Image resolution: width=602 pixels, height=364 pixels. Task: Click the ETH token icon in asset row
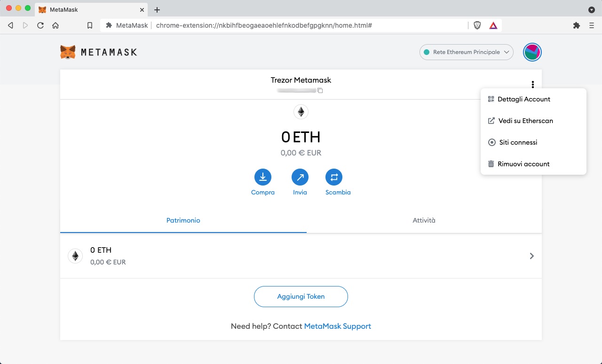point(75,256)
